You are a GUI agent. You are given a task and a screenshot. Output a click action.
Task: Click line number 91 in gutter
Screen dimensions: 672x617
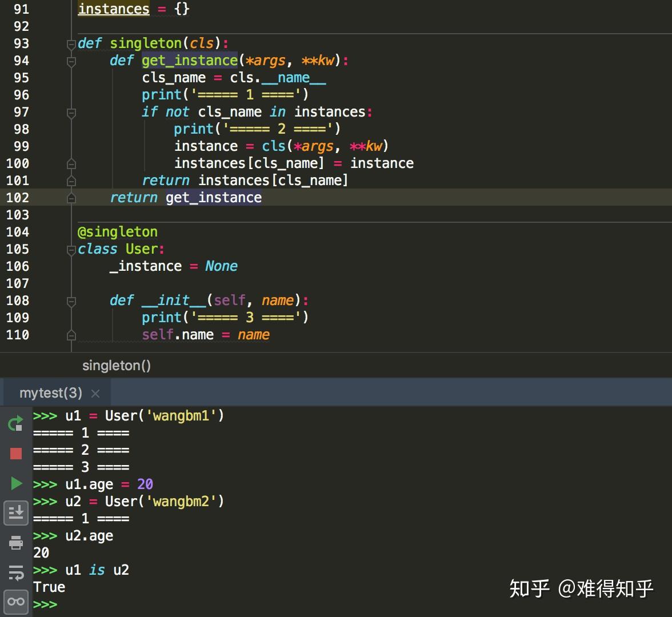coord(22,9)
